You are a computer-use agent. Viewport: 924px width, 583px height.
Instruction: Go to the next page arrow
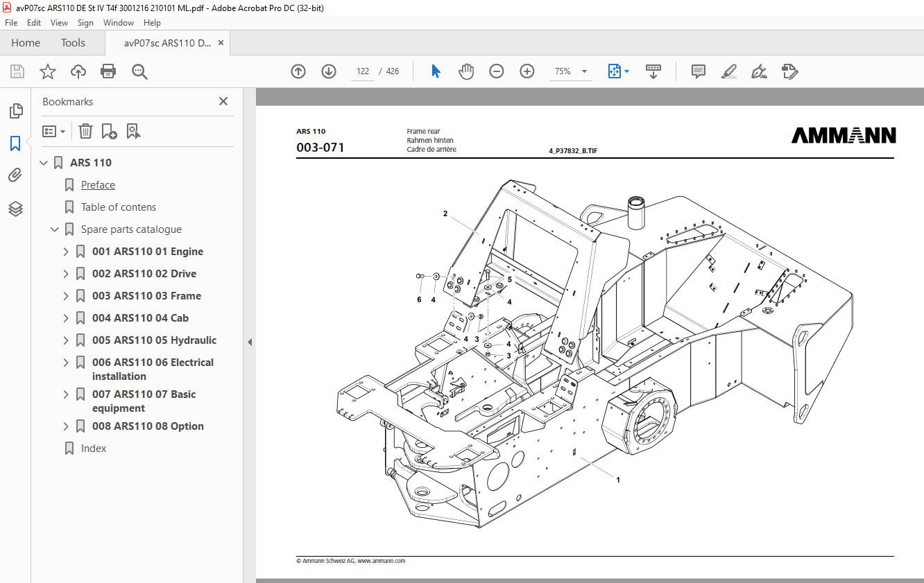point(329,71)
